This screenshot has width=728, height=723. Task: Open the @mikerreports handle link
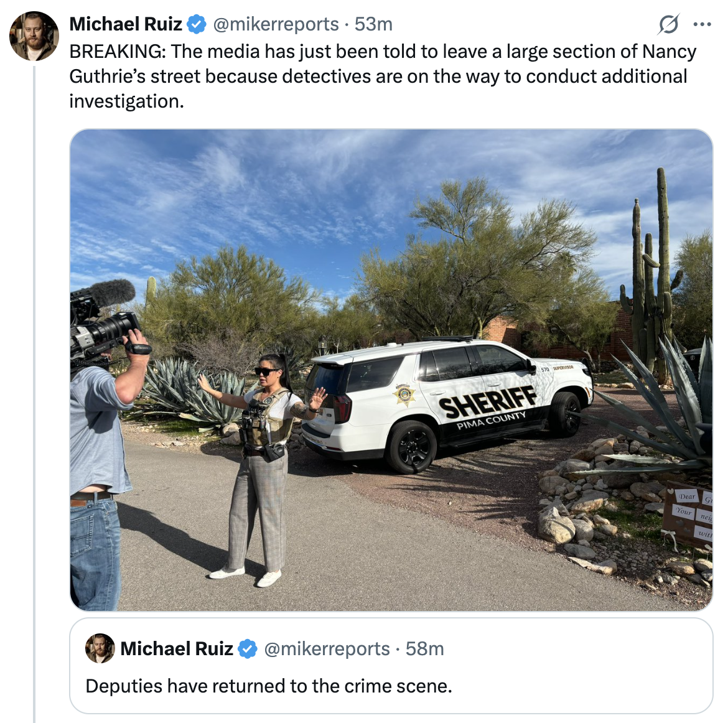[x=276, y=24]
